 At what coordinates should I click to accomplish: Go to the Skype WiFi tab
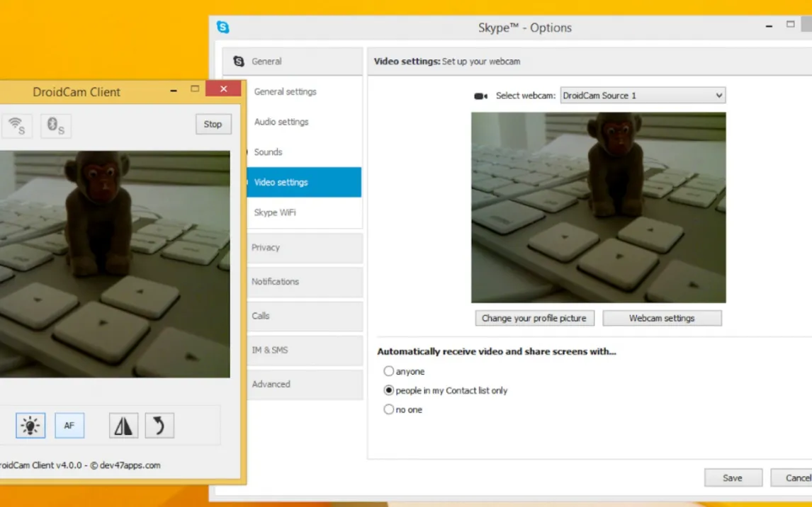pyautogui.click(x=275, y=212)
